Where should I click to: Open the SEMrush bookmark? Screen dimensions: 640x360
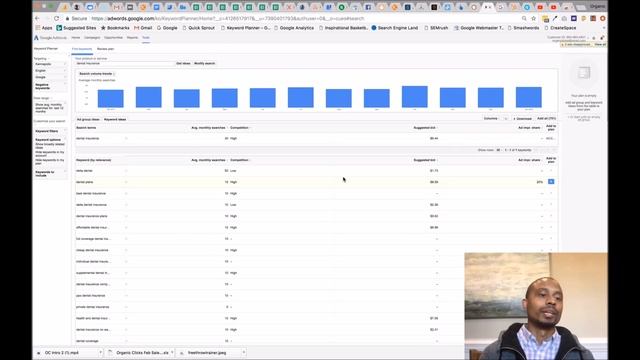tap(436, 28)
